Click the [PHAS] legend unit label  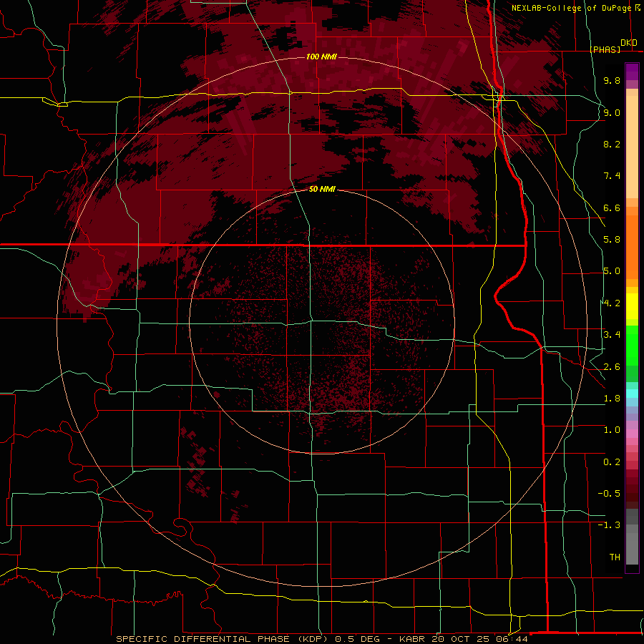click(605, 49)
